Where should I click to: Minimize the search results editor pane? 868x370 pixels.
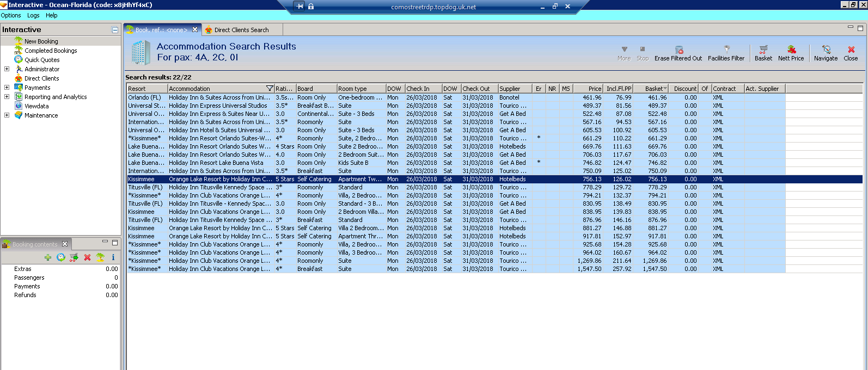(x=851, y=27)
